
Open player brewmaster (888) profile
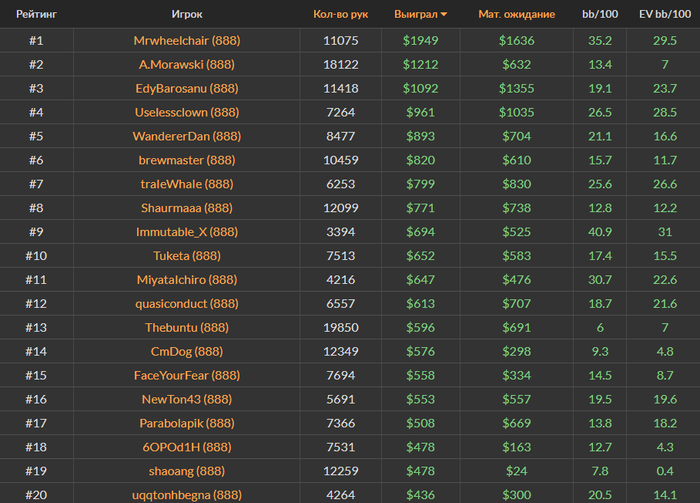[187, 160]
